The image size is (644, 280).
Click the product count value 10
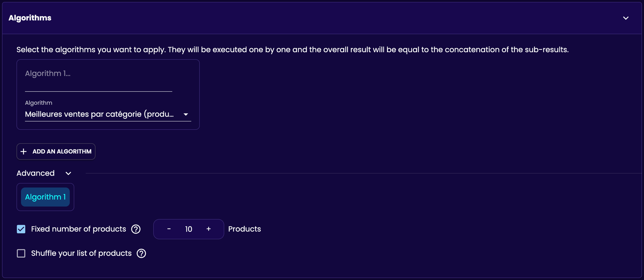(189, 229)
